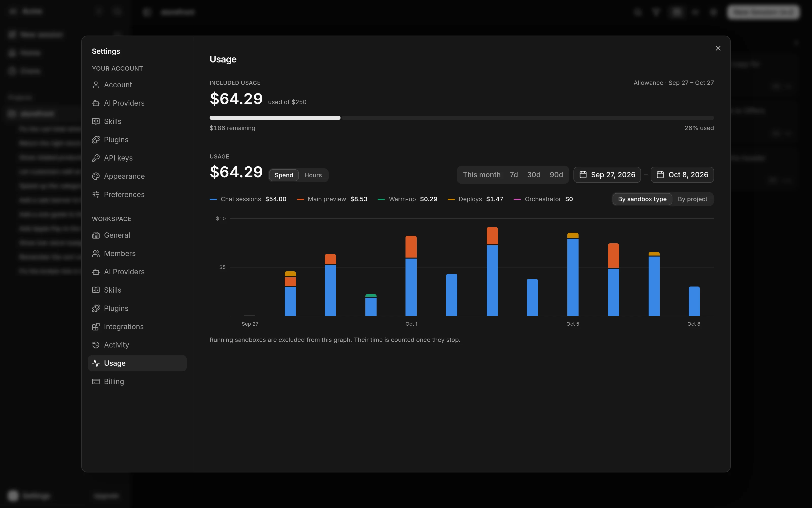Open the API keys page
812x508 pixels.
tap(137, 158)
